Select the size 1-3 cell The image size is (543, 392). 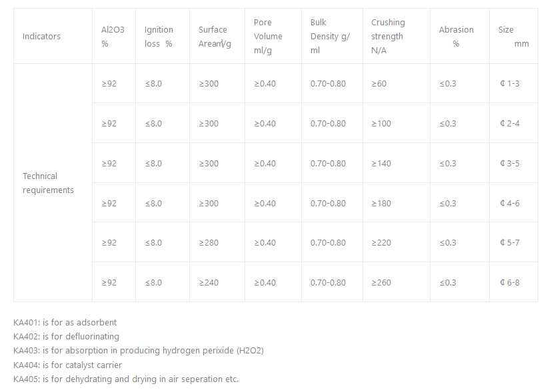(510, 84)
